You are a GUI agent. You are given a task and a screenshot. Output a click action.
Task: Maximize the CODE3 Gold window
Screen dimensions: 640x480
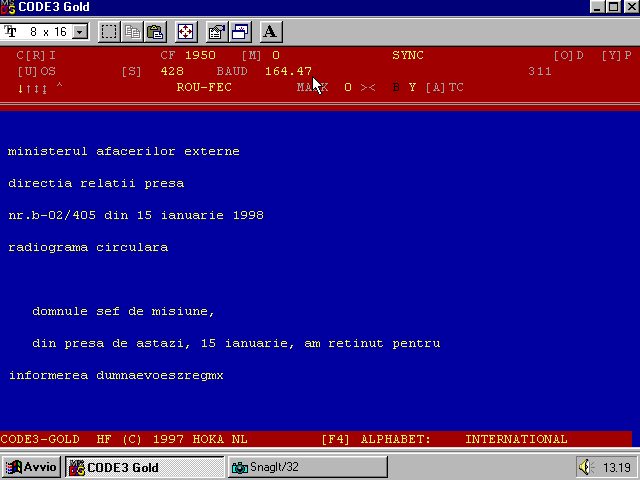click(x=614, y=7)
